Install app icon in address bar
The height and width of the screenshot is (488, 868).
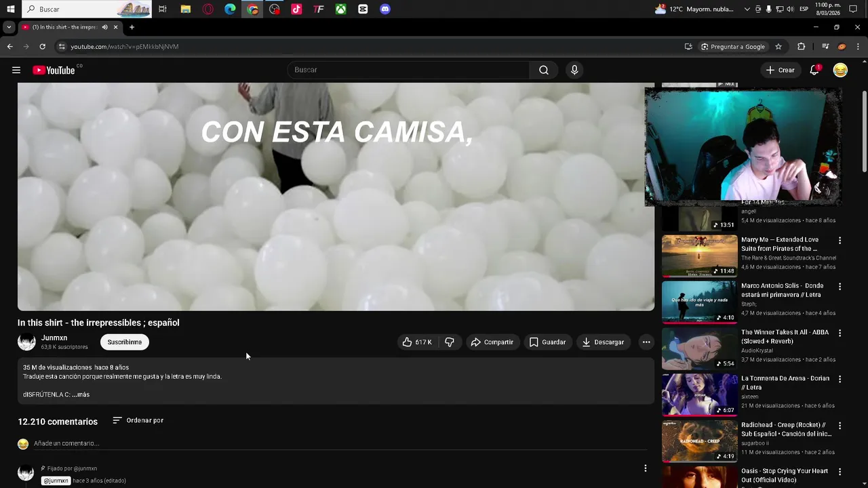(x=688, y=47)
